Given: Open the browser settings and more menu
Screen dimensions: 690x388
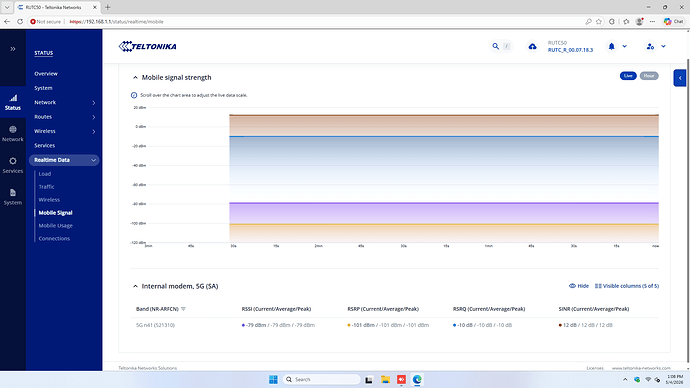Looking at the screenshot, I should [x=653, y=21].
